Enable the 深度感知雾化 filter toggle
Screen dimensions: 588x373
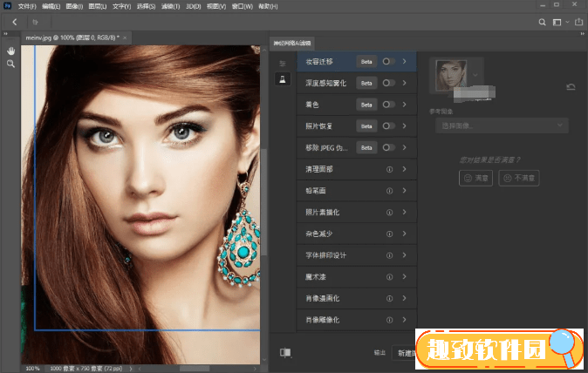388,83
